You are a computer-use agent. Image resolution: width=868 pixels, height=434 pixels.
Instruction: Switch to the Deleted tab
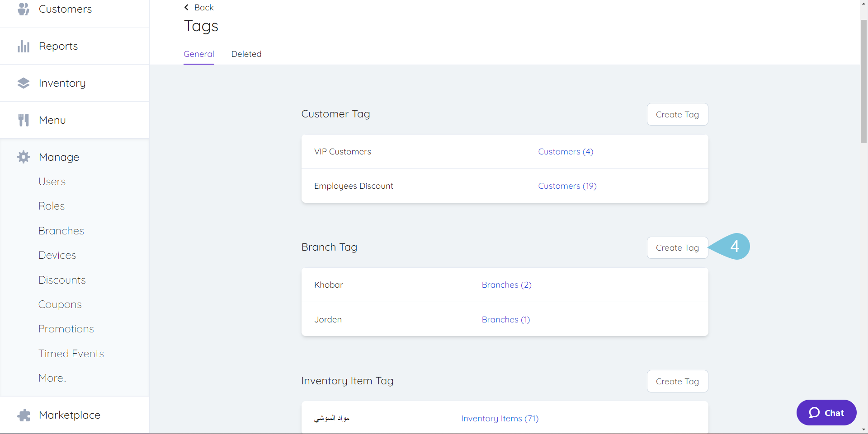pyautogui.click(x=246, y=54)
